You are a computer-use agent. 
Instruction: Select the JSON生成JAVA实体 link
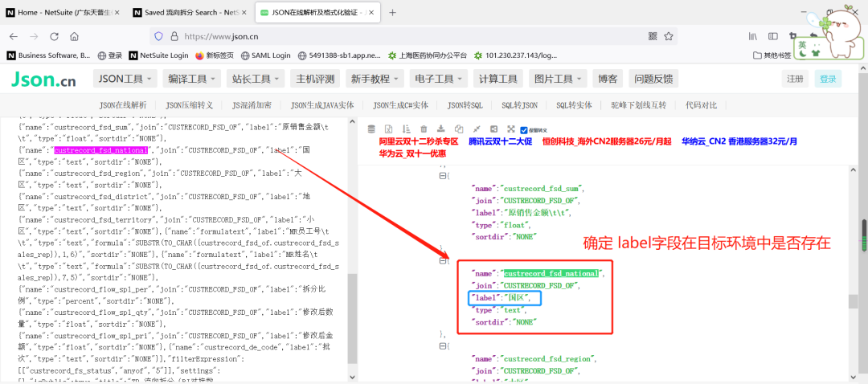pyautogui.click(x=322, y=105)
